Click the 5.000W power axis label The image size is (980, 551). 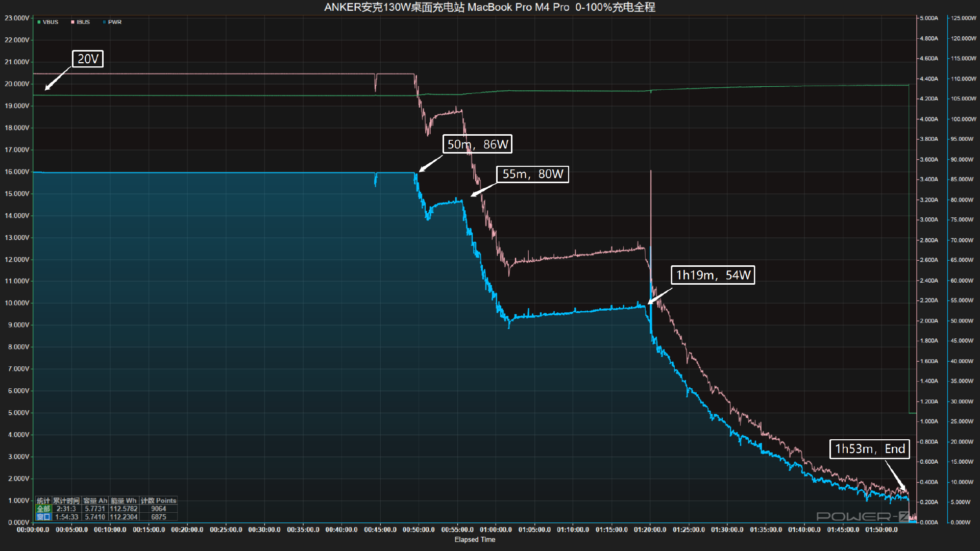click(961, 502)
